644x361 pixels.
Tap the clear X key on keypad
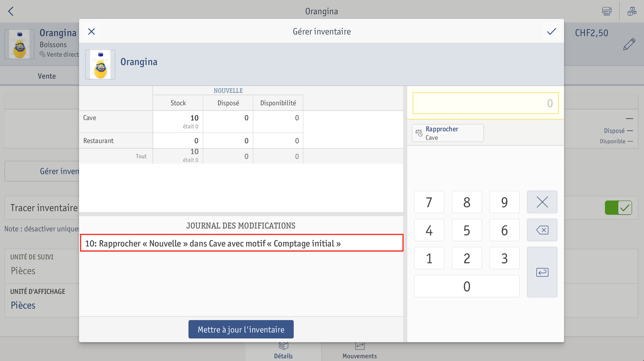[x=542, y=202]
